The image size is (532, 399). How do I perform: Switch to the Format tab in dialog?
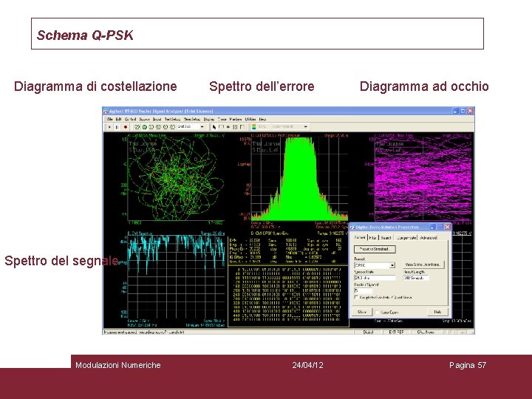(360, 237)
